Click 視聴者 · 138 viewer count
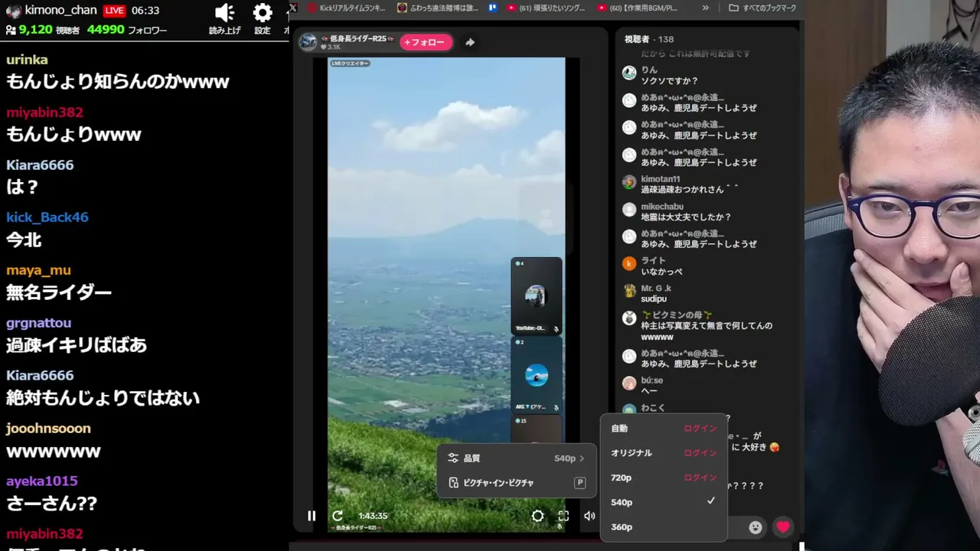Image resolution: width=980 pixels, height=551 pixels. pyautogui.click(x=649, y=39)
